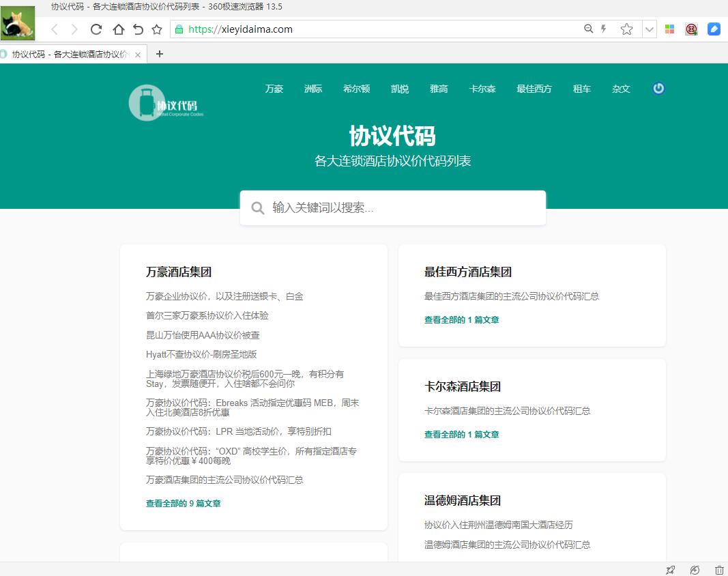The width and height of the screenshot is (728, 576).
Task: Open the 杂文 menu item
Action: [x=621, y=89]
